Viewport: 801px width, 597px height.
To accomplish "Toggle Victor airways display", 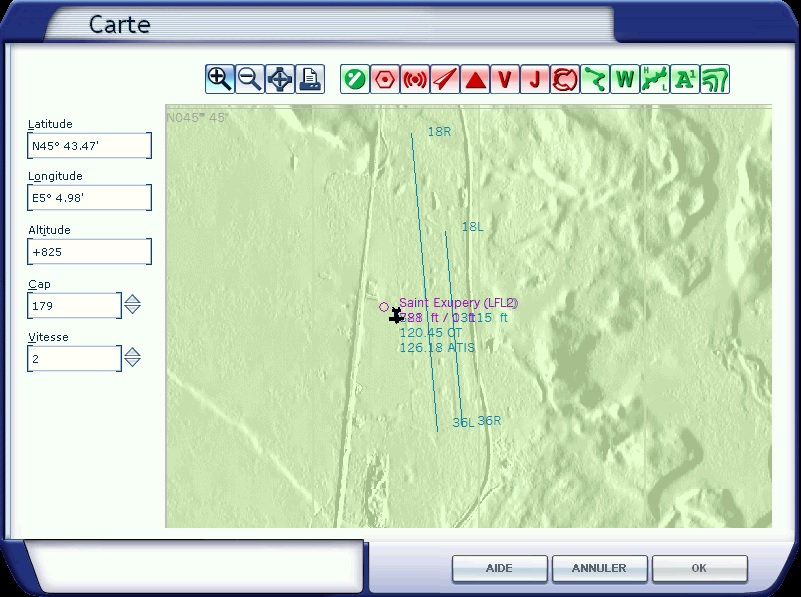I will 505,79.
